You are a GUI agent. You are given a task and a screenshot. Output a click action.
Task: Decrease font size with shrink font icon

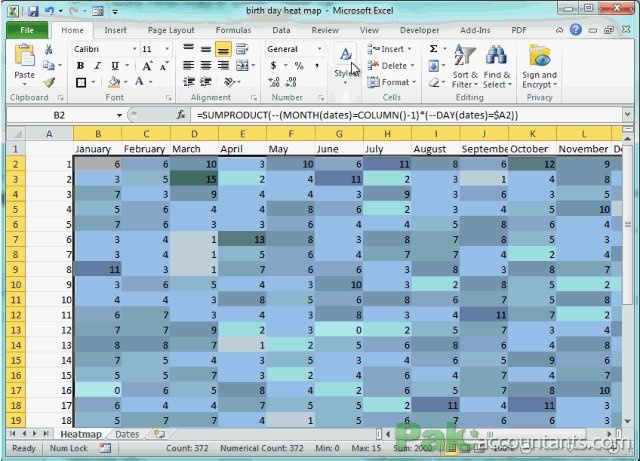164,66
